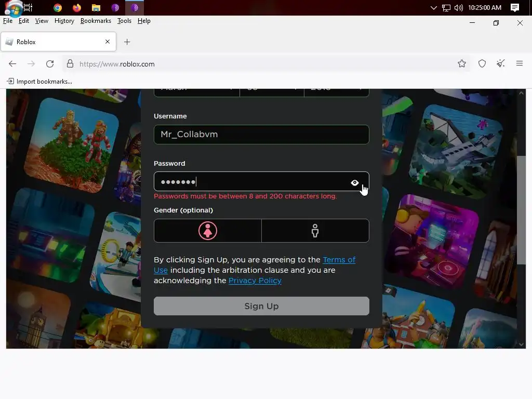This screenshot has height=399, width=532.
Task: Open the History menu
Action: click(64, 21)
